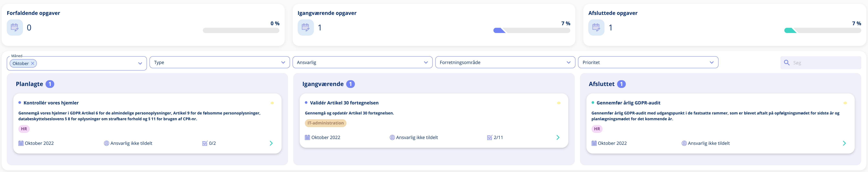Click the HR tag on Kontrollér vores hjemler
The width and height of the screenshot is (868, 172).
pyautogui.click(x=24, y=129)
